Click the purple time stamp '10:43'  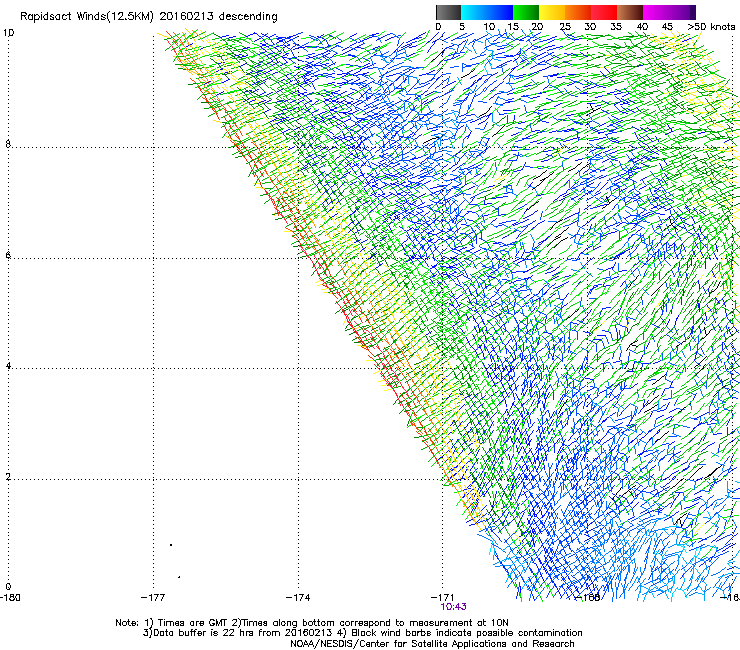pos(453,607)
